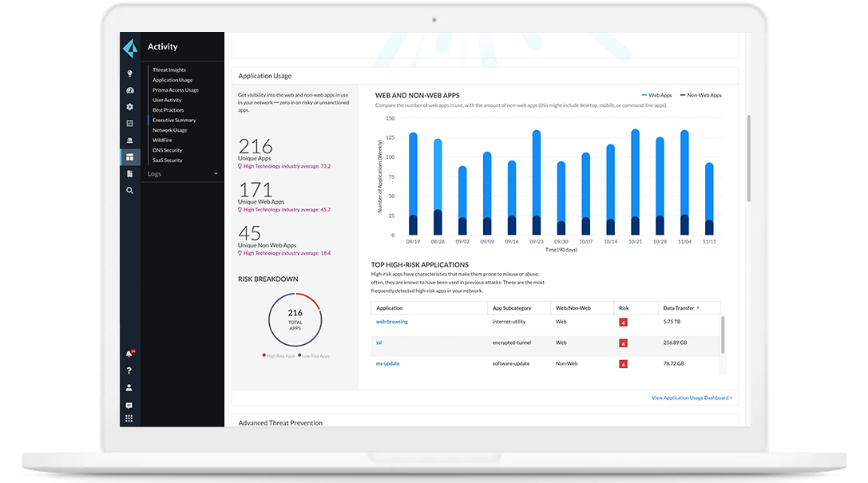
Task: Click the magnifying glass search icon
Action: point(130,191)
